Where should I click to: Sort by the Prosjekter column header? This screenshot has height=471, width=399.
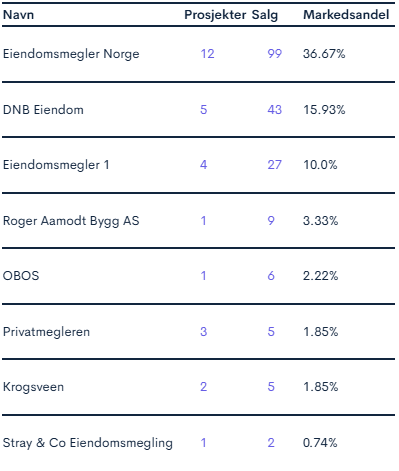pos(215,15)
